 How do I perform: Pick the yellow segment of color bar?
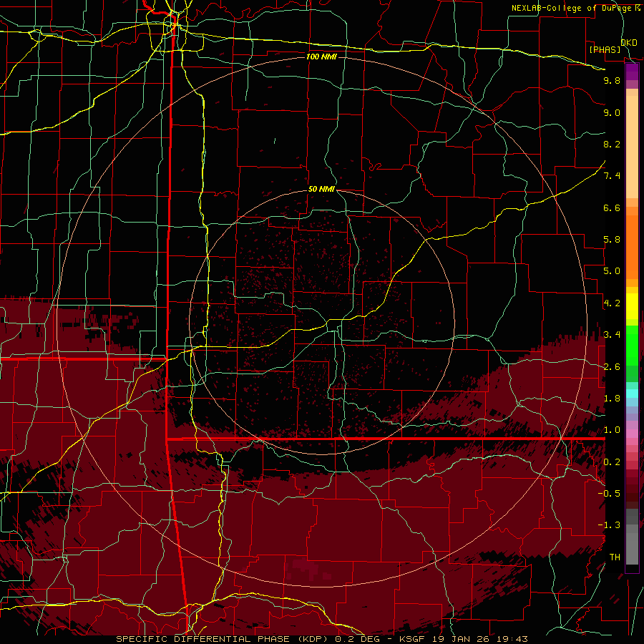632,306
